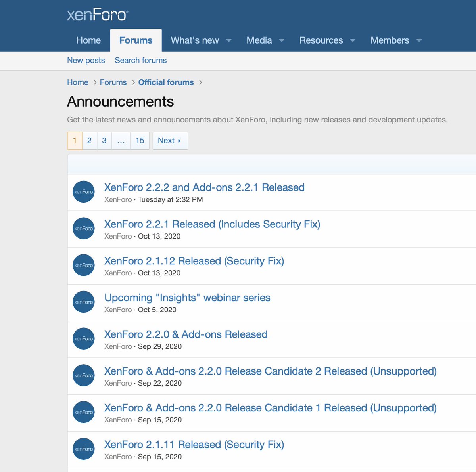Click Forums in the breadcrumb

coord(113,82)
